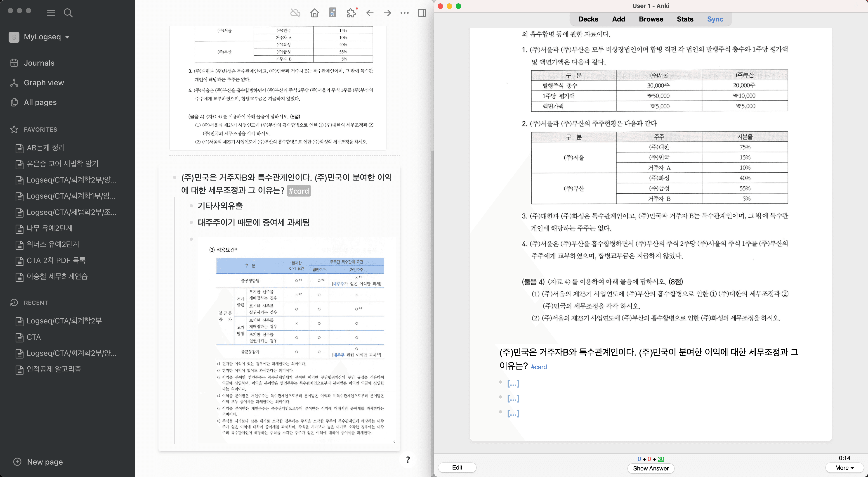Viewport: 868px width, 477px height.
Task: Open Logseq search
Action: coord(68,13)
